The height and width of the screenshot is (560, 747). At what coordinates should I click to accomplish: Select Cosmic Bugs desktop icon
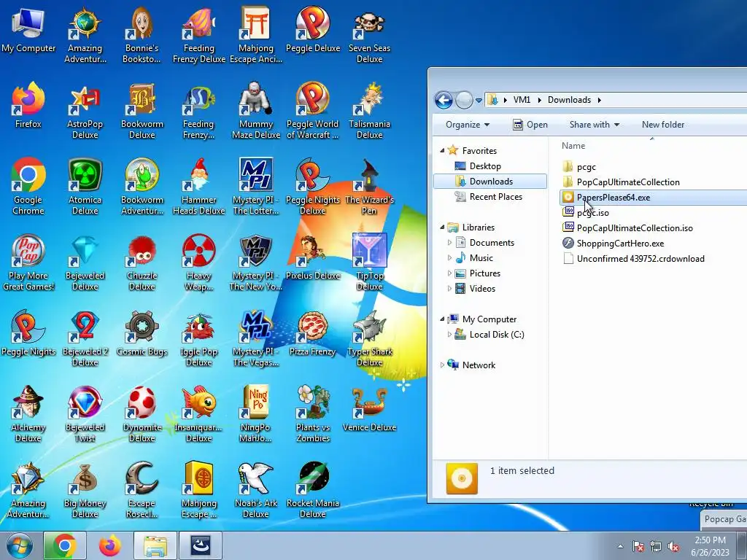pyautogui.click(x=142, y=333)
